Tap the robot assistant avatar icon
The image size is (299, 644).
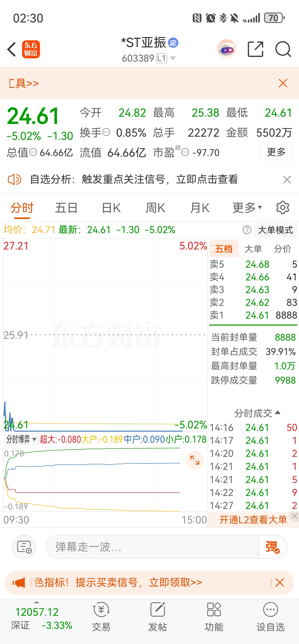(x=227, y=49)
